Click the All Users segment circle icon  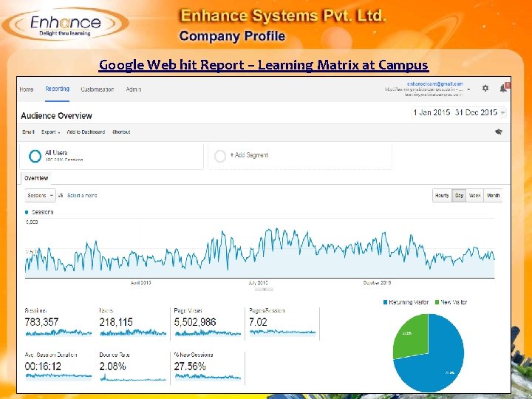(35, 156)
